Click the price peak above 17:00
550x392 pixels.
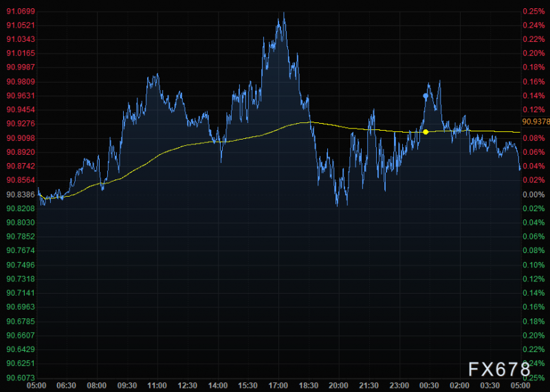(x=284, y=13)
